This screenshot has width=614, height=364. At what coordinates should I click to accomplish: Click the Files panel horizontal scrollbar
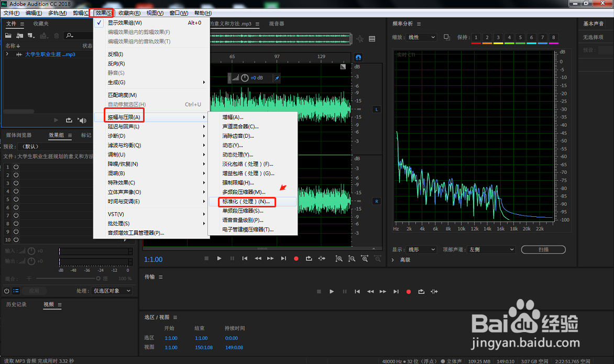19,111
